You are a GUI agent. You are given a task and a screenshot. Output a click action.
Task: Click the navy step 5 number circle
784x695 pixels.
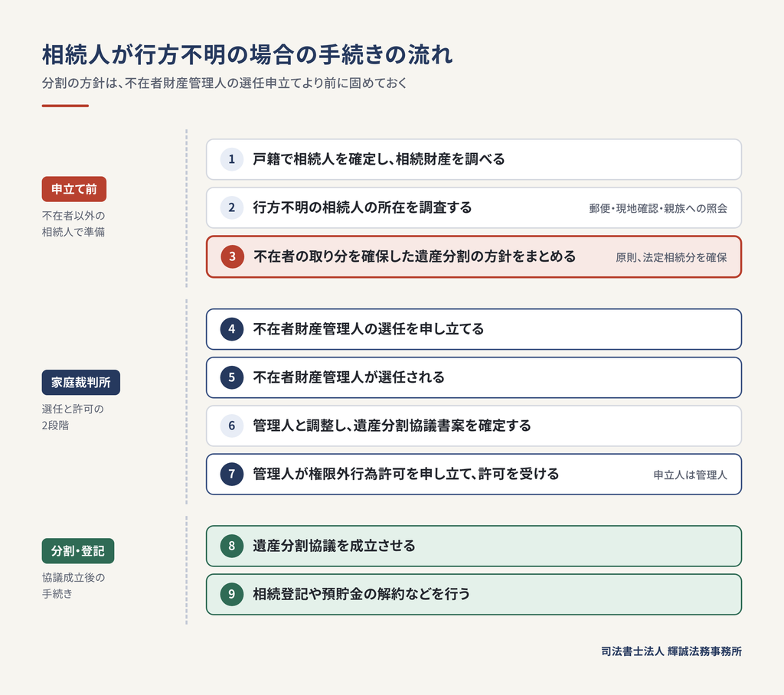pyautogui.click(x=231, y=377)
